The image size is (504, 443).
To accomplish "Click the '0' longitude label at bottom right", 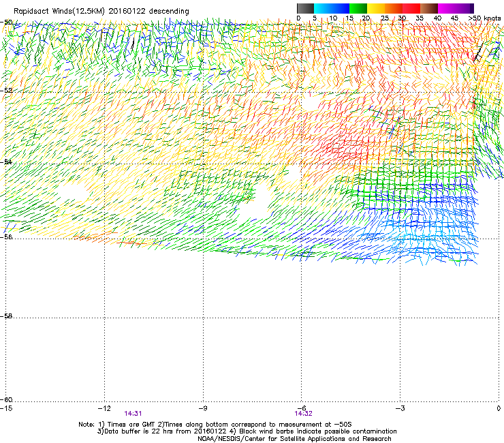I will [499, 408].
